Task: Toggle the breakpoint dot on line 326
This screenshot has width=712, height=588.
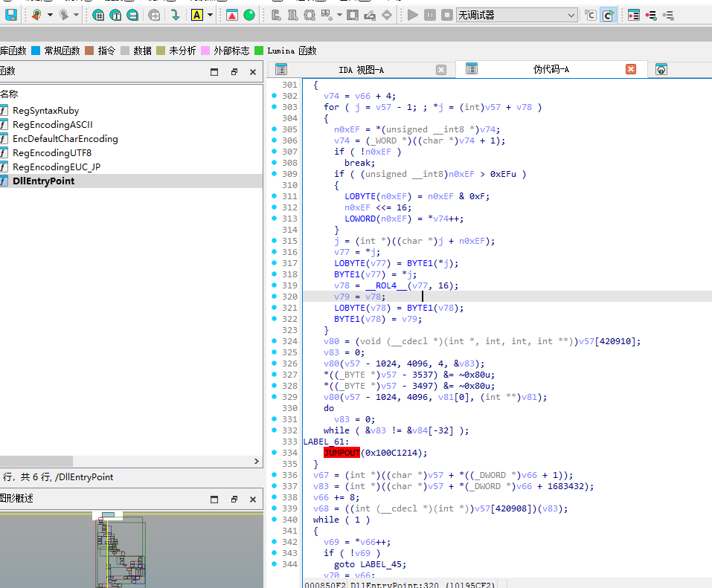Action: pyautogui.click(x=273, y=364)
